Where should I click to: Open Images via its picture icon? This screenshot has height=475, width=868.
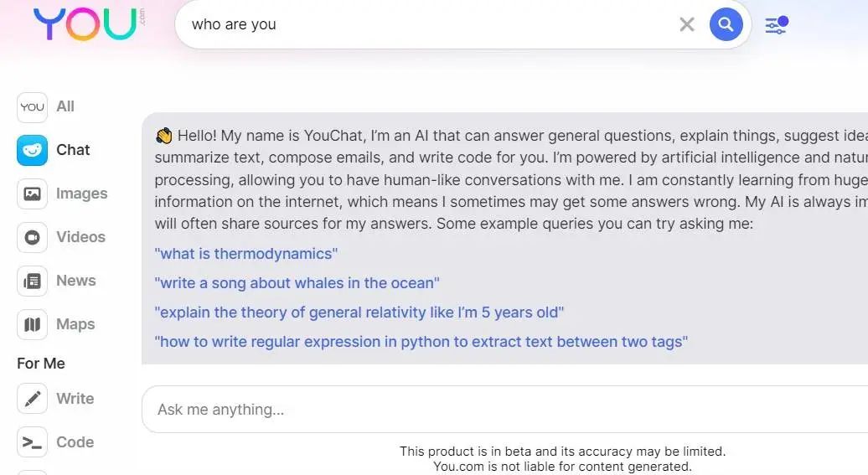[33, 194]
